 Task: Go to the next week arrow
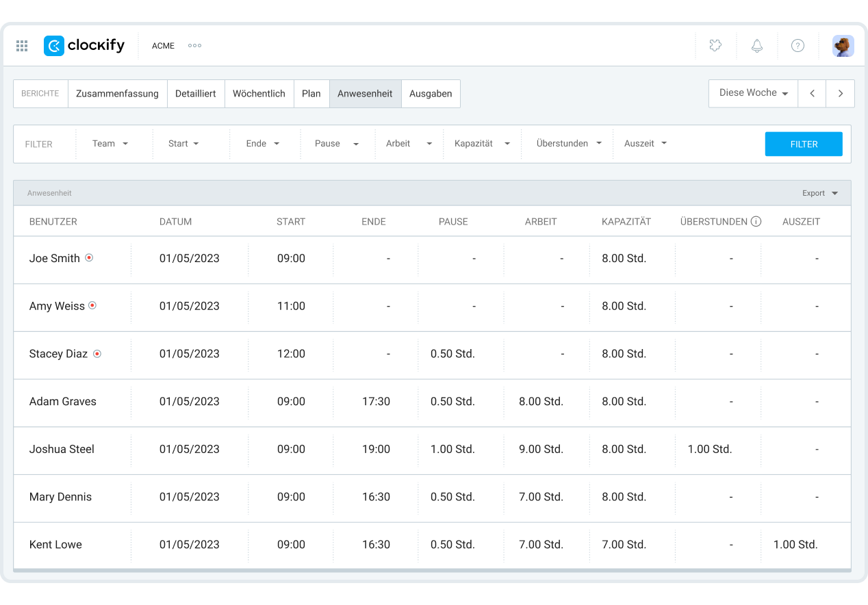pyautogui.click(x=841, y=94)
